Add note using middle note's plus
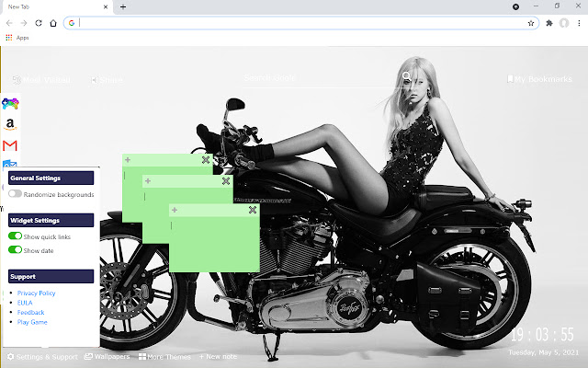 click(x=148, y=181)
